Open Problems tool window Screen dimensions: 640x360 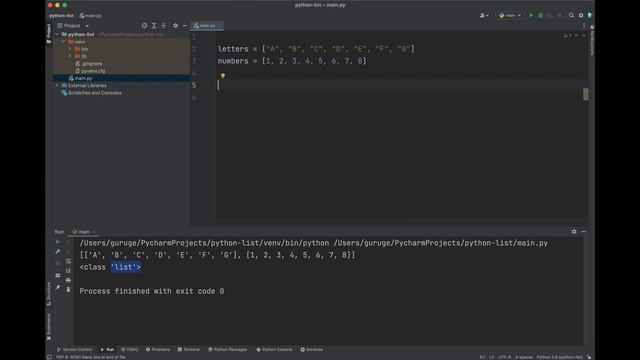tap(158, 350)
